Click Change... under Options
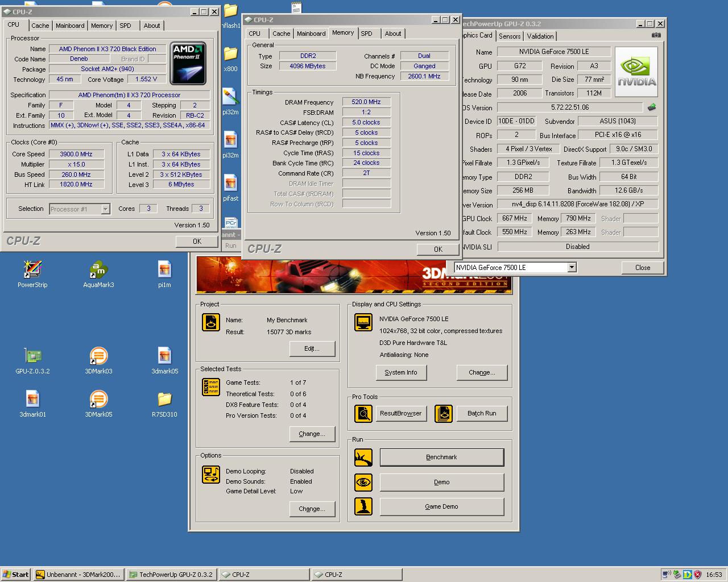The height and width of the screenshot is (582, 728). coord(312,509)
